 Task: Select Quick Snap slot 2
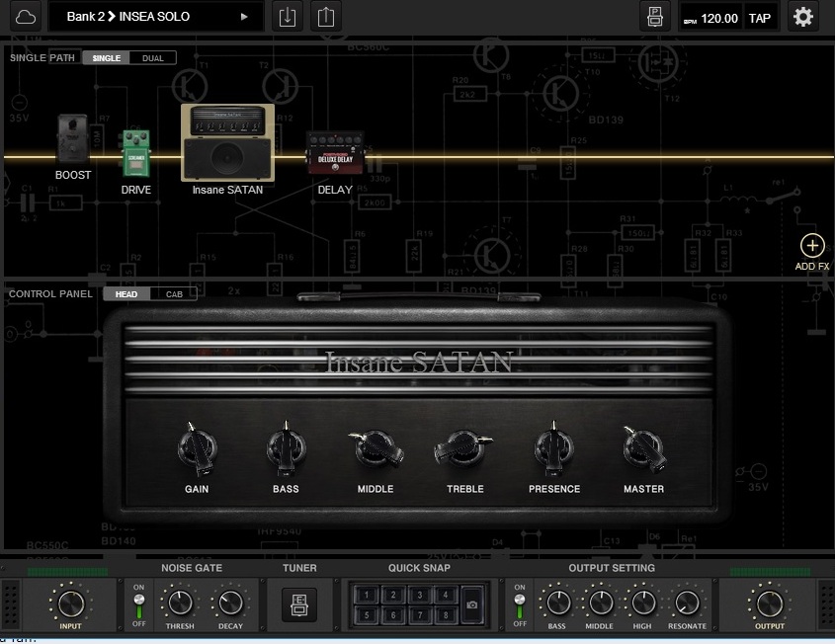point(393,595)
